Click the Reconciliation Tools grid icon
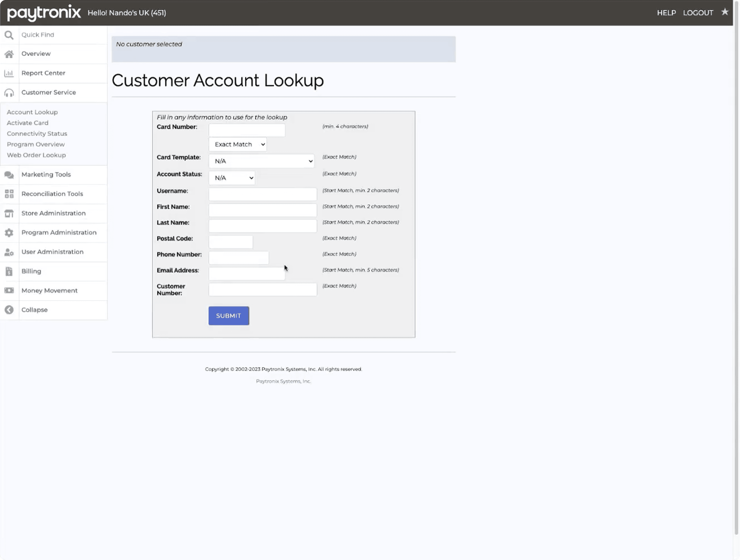Screen dimensions: 740x560 pos(9,194)
